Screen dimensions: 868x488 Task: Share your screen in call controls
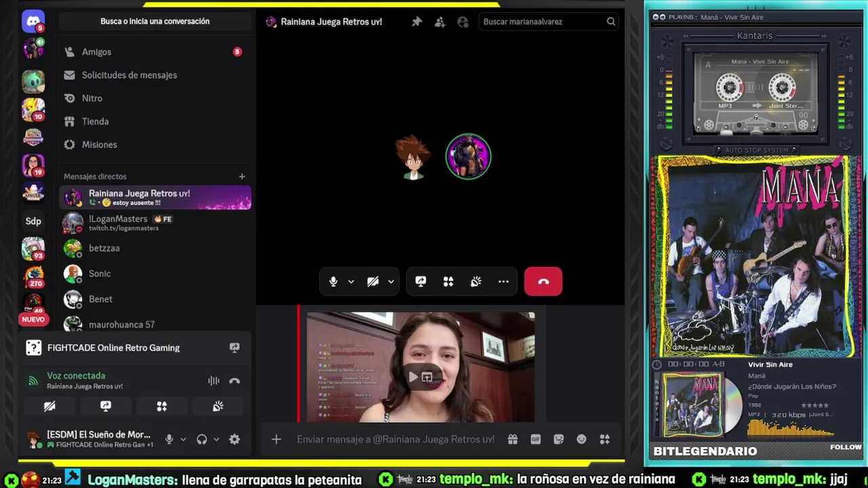tap(420, 281)
